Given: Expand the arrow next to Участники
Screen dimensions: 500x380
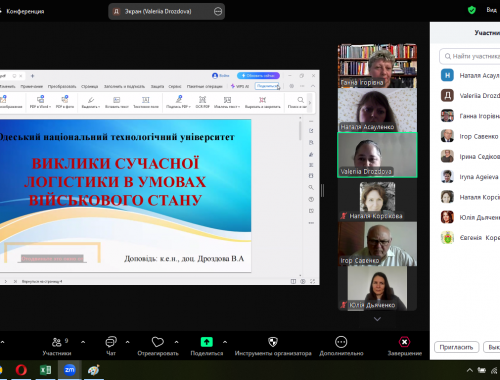Looking at the screenshot, I should pos(83,342).
